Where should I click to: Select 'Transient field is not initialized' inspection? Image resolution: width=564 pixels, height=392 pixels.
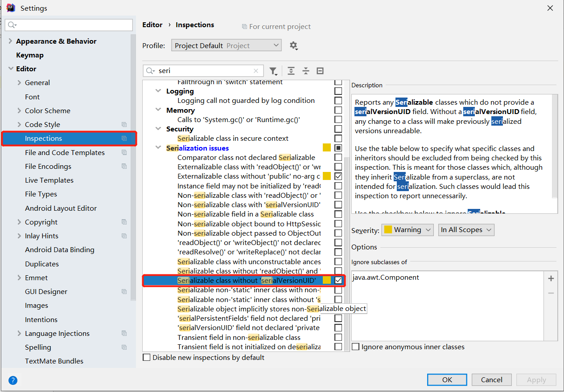249,347
